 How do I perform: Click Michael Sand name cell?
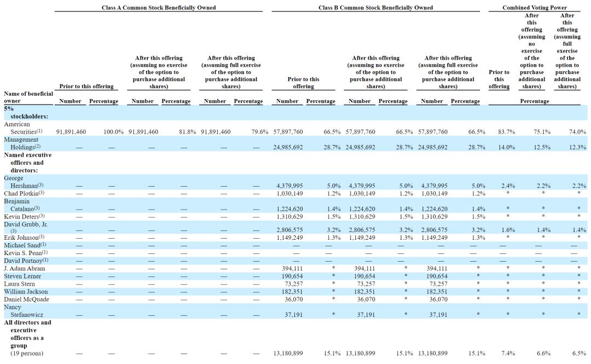click(26, 245)
